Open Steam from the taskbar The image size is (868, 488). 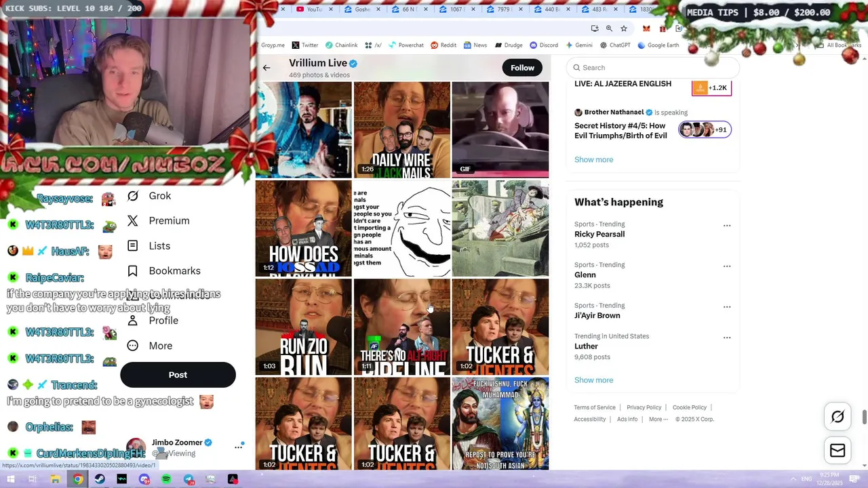coord(100,479)
